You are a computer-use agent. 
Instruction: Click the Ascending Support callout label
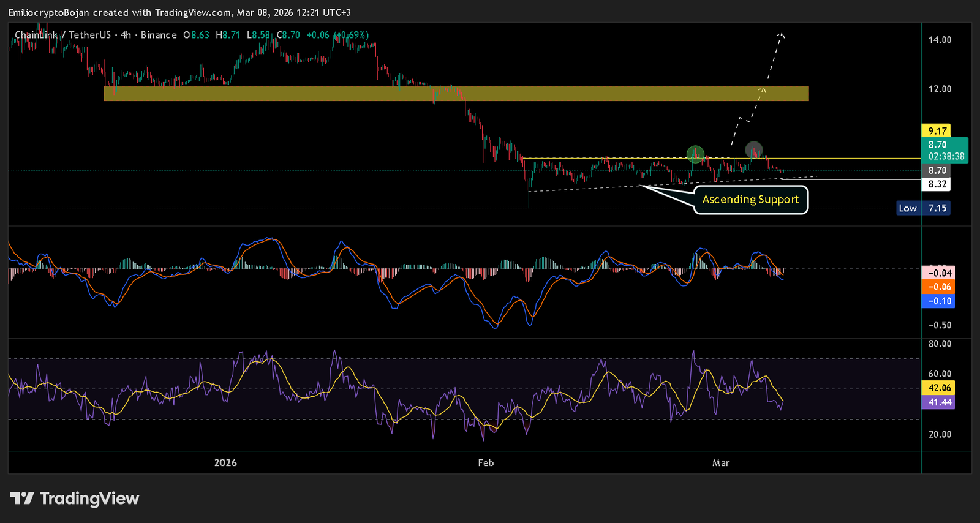coord(750,200)
